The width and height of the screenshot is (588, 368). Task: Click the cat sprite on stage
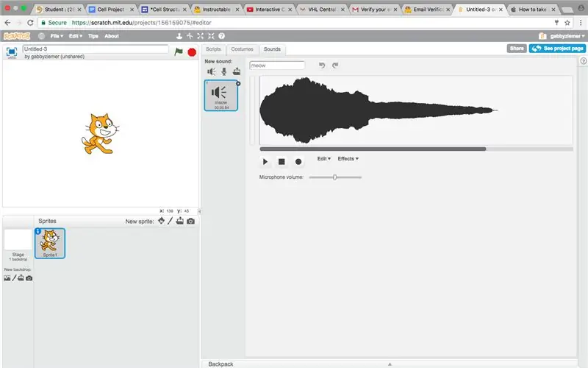(x=100, y=134)
